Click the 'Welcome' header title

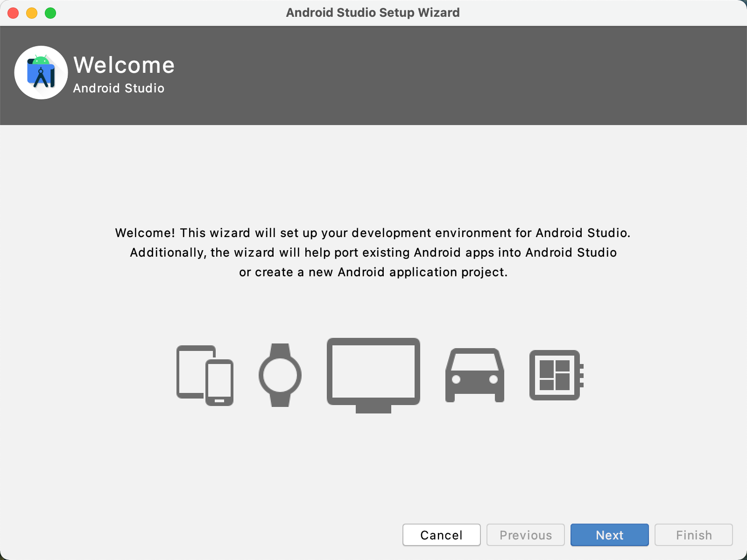pyautogui.click(x=124, y=65)
